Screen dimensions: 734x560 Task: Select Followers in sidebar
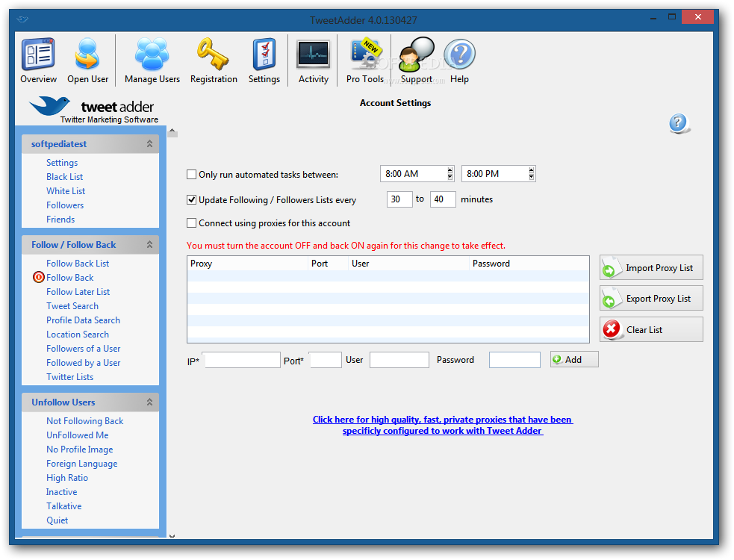(65, 205)
